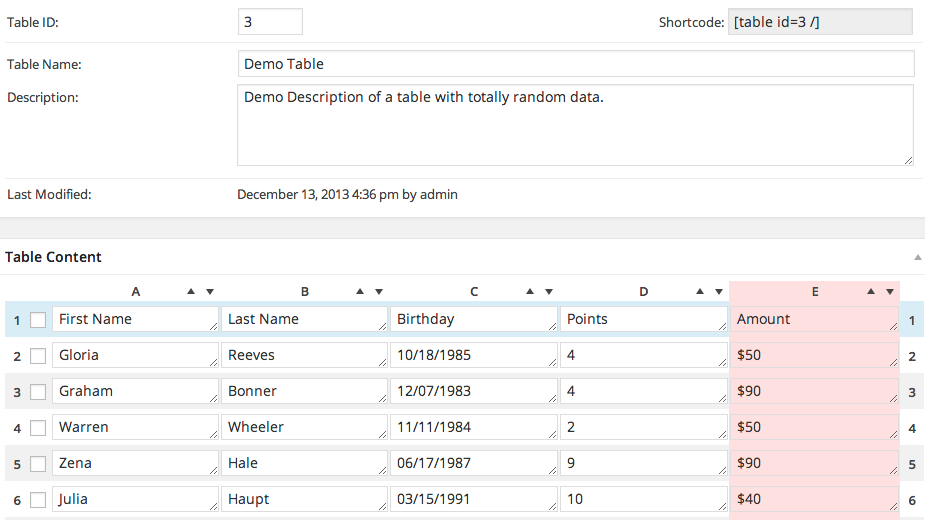
Task: Sort column D ascending arrow
Action: (x=700, y=291)
